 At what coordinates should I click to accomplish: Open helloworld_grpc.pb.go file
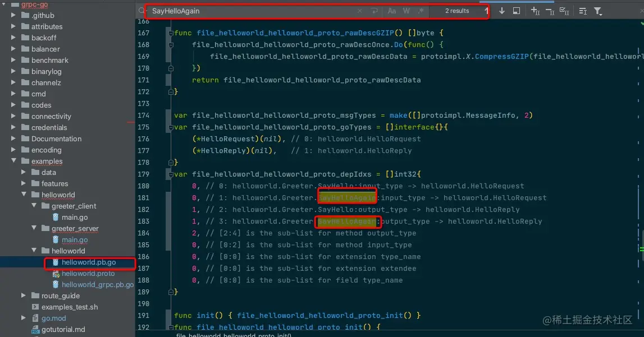click(98, 284)
